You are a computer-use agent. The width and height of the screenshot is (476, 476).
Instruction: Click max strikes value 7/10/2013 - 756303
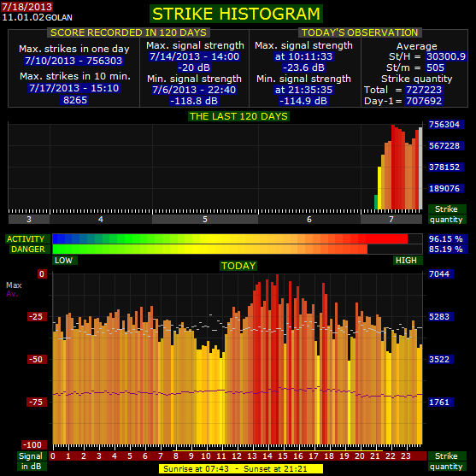[x=73, y=61]
